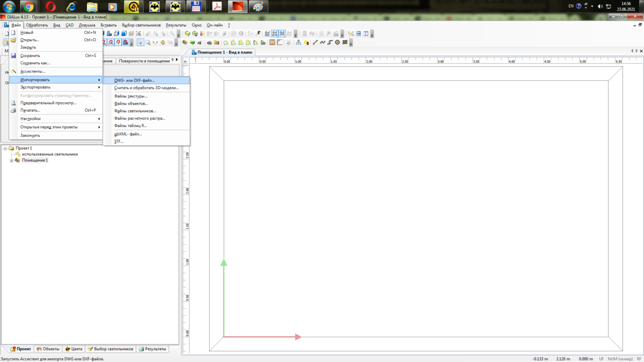Collapse the Проект 1 tree node
The image size is (644, 362).
pyautogui.click(x=5, y=149)
